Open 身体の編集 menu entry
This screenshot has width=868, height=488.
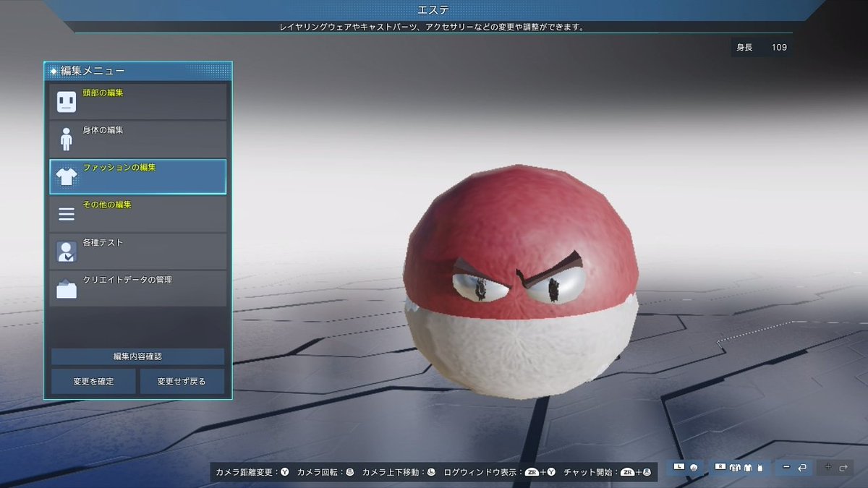(x=137, y=139)
